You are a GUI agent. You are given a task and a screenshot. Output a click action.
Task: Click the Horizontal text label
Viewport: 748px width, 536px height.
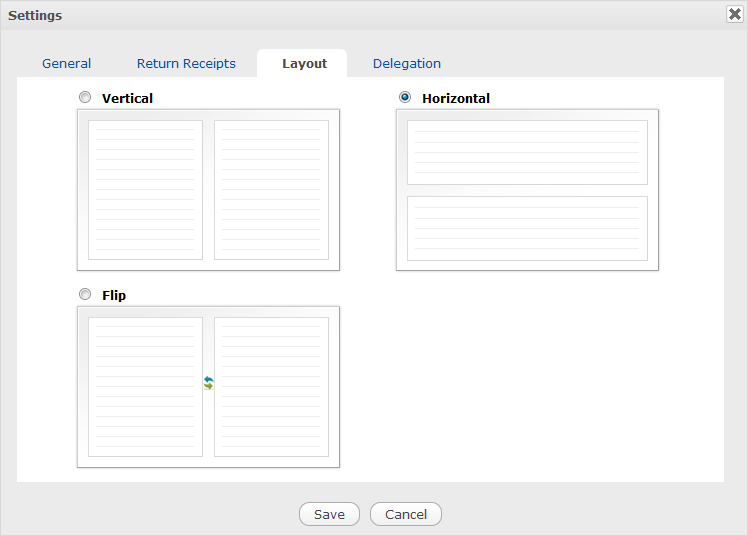(x=455, y=99)
